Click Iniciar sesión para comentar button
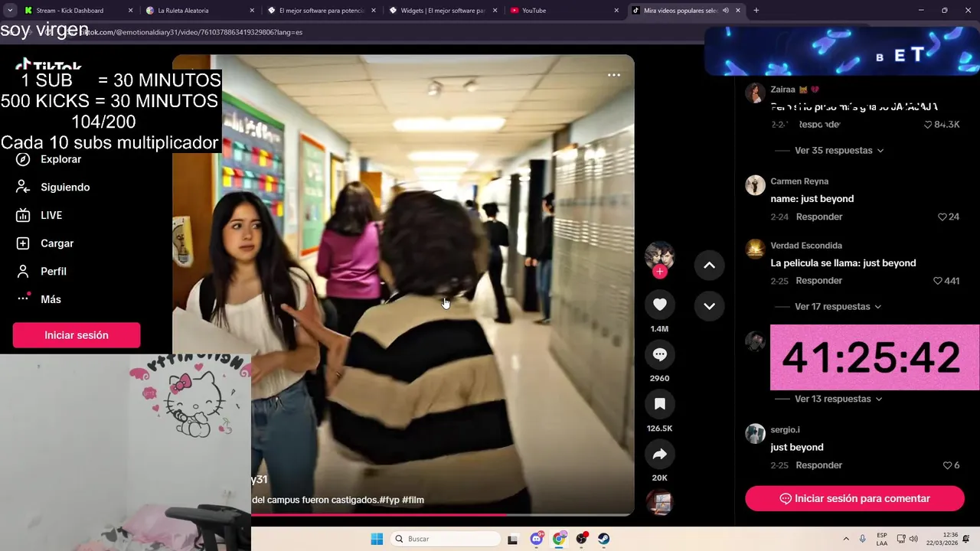980x551 pixels. pos(854,498)
